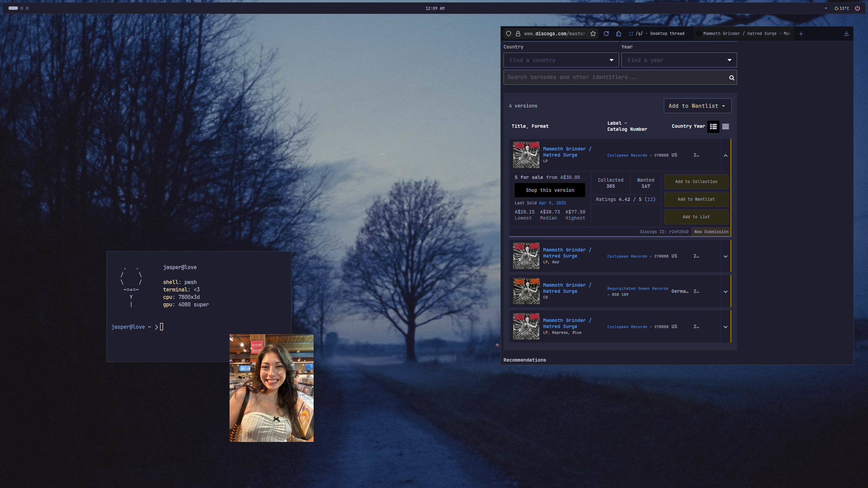Click Add to Collection button
This screenshot has width=868, height=488.
(x=696, y=182)
